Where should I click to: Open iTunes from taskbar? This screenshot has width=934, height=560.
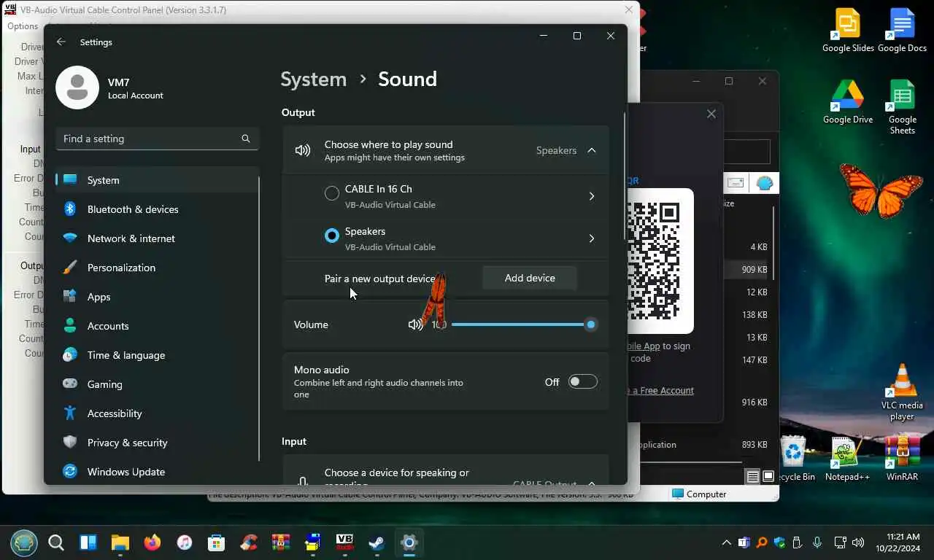tap(184, 542)
